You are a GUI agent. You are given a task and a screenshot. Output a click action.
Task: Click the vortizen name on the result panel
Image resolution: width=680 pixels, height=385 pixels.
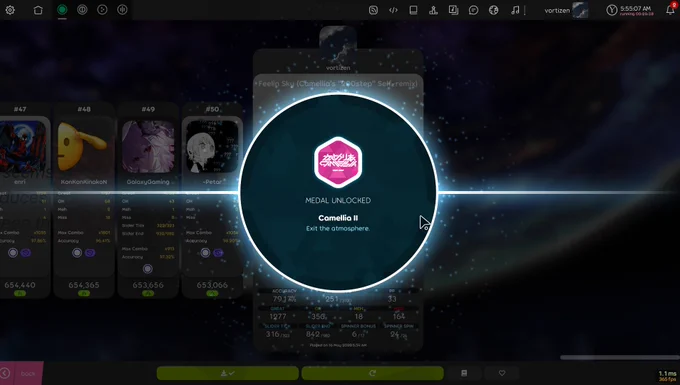[338, 68]
